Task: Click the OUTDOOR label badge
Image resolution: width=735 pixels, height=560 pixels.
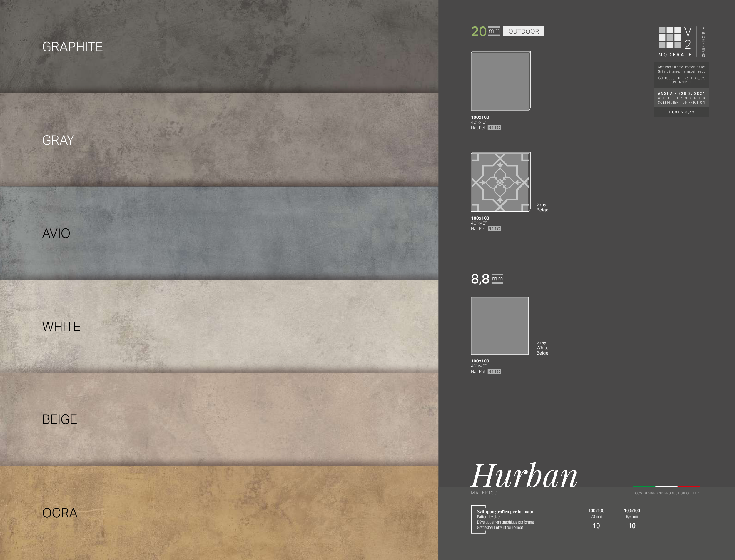Action: point(523,31)
